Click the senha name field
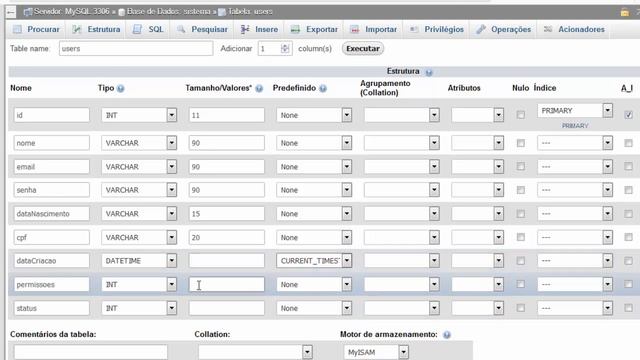Image resolution: width=640 pixels, height=360 pixels. click(x=51, y=190)
